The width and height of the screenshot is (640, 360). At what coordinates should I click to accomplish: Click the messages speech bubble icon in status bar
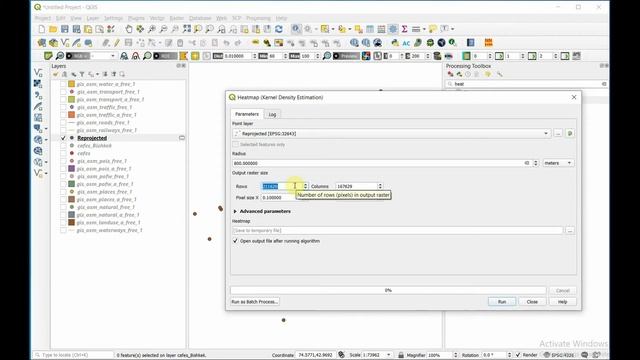click(x=584, y=355)
